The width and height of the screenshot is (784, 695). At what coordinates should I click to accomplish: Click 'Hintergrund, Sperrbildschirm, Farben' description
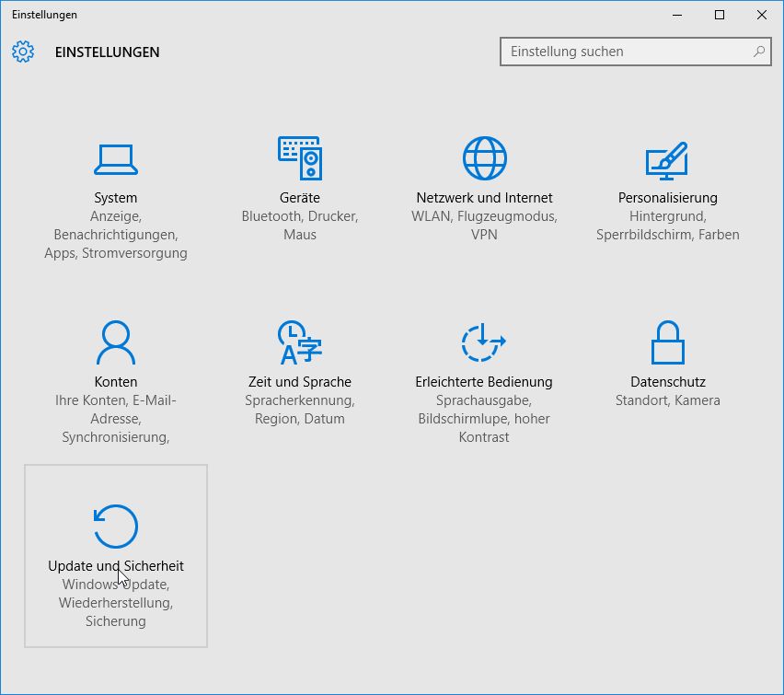coord(667,226)
